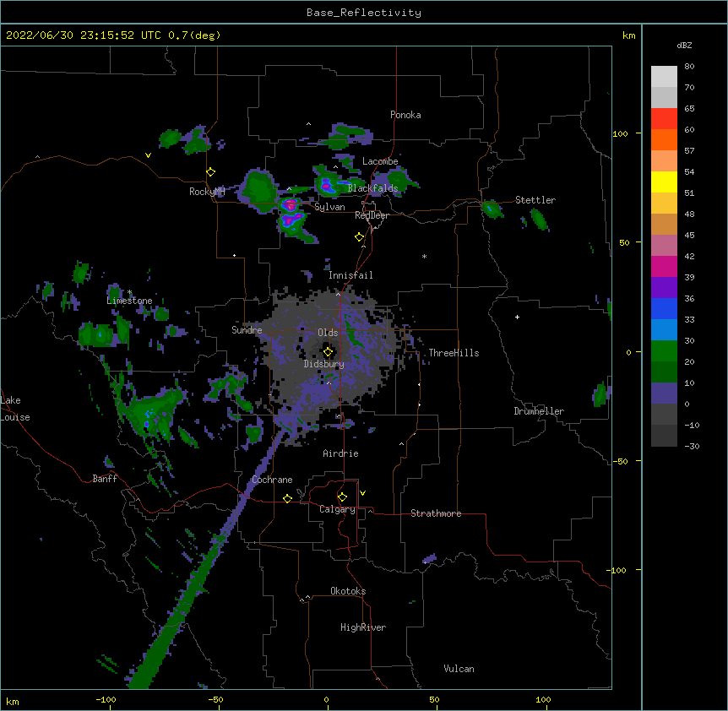Pick the pink 42-45 dBZ legend swatch

coord(664,246)
